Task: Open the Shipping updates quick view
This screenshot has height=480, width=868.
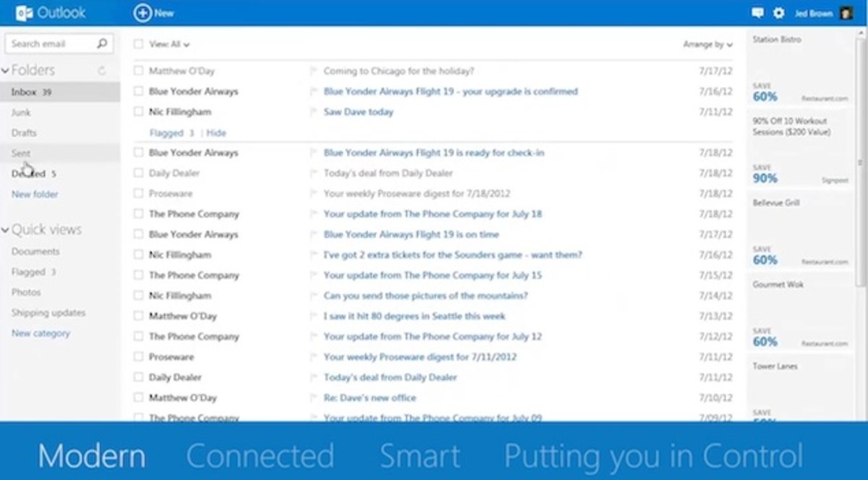Action: click(48, 313)
